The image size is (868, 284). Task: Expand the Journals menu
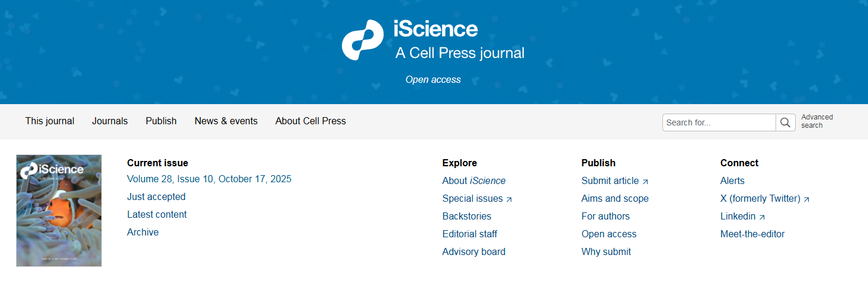click(110, 121)
